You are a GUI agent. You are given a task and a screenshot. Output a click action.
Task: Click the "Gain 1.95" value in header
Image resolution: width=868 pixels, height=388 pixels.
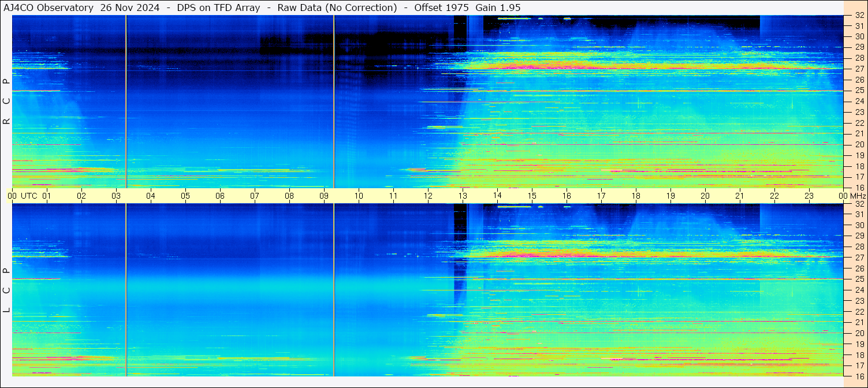point(498,8)
